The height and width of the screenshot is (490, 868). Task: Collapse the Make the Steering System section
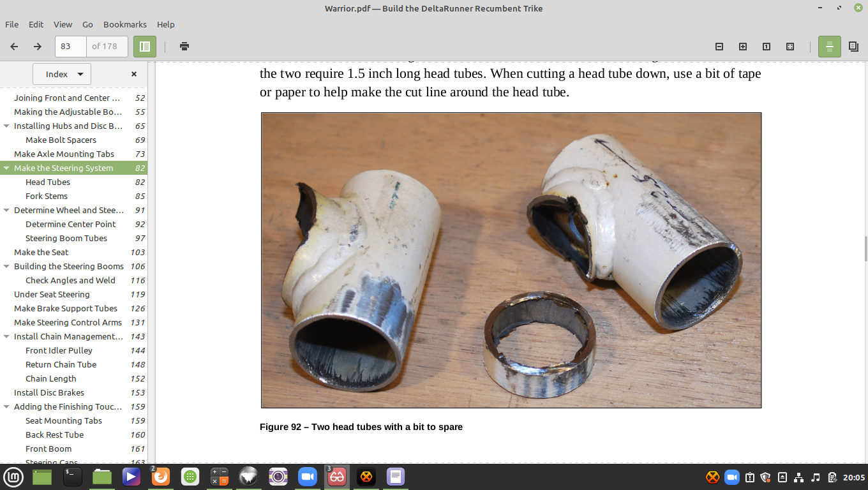[6, 168]
